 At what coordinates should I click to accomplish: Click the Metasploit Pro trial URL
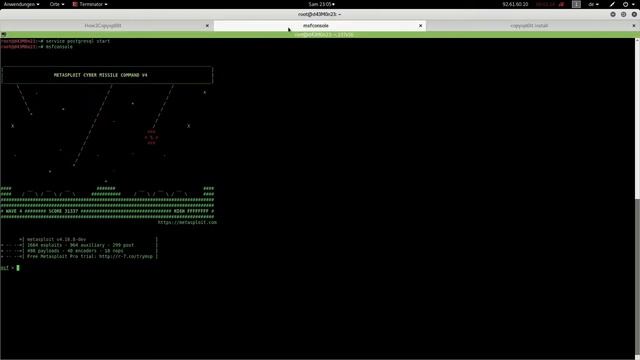coord(126,256)
